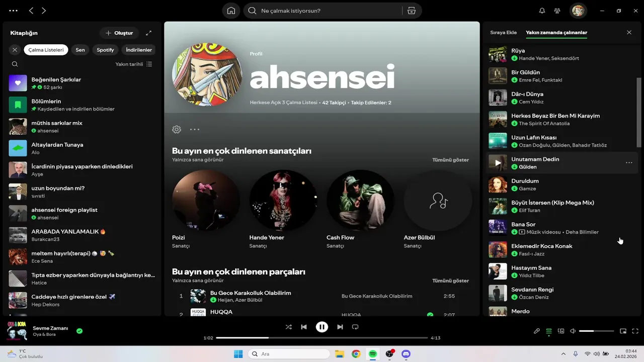Viewport: 644px width, 362px height.
Task: Open the 42 Takipçi followers link
Action: 334,103
